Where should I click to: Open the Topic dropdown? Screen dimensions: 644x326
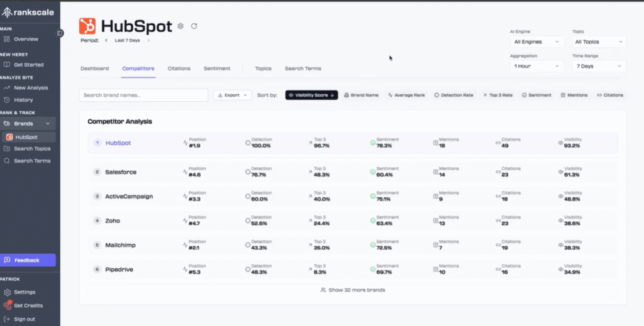click(599, 42)
